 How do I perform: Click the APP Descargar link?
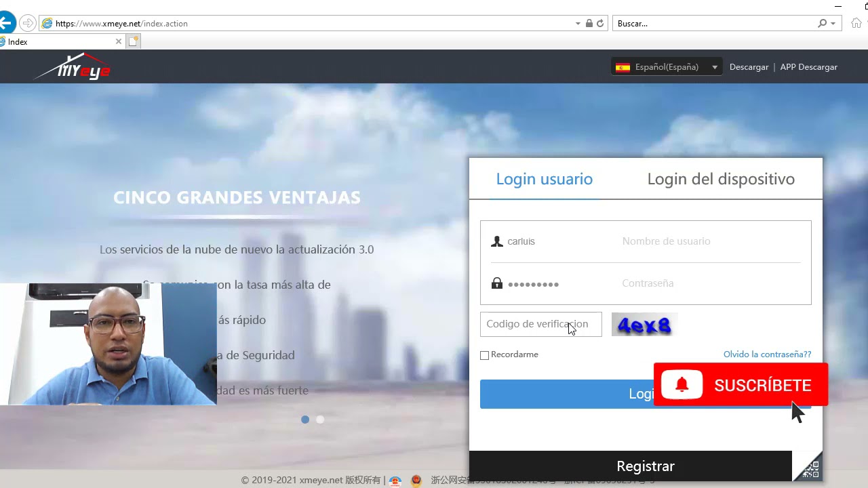[808, 66]
